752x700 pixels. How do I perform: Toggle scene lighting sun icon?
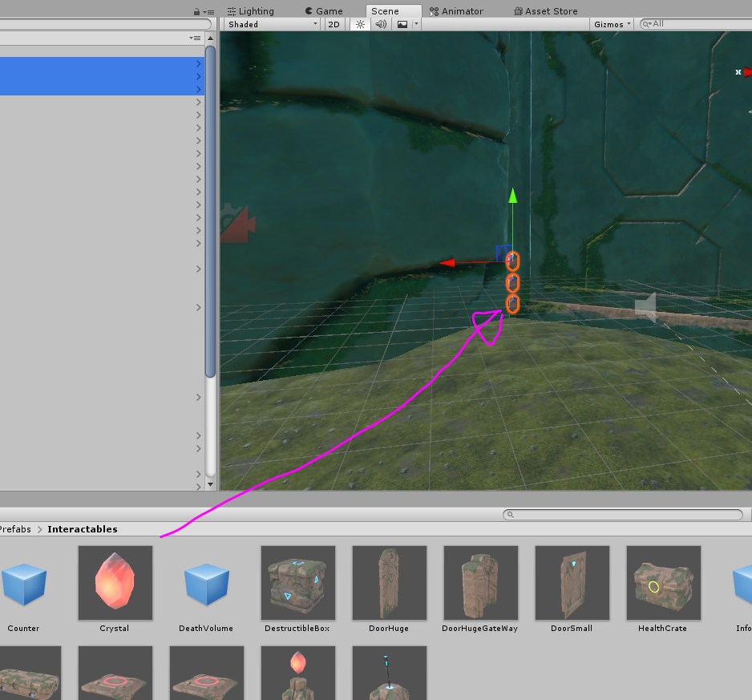360,25
